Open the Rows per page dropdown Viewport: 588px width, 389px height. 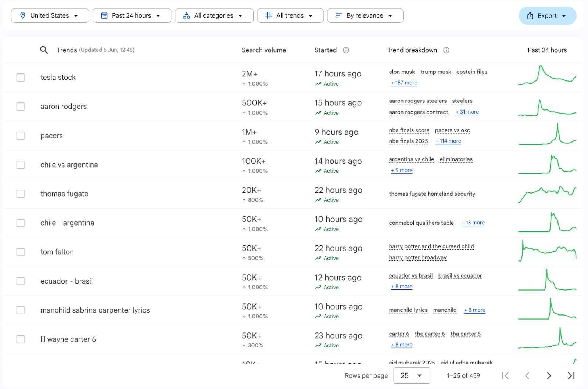[411, 375]
